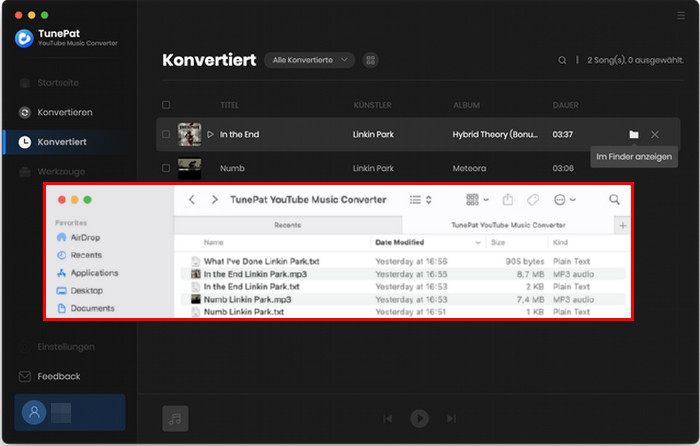700x446 pixels.
Task: Select In the End Linkin Park.txt
Action: pyautogui.click(x=402, y=287)
